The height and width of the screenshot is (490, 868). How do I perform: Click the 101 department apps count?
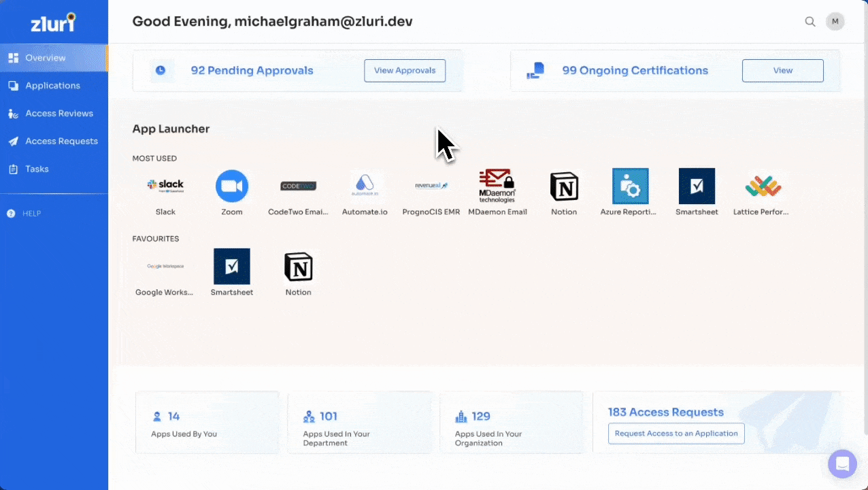click(329, 416)
